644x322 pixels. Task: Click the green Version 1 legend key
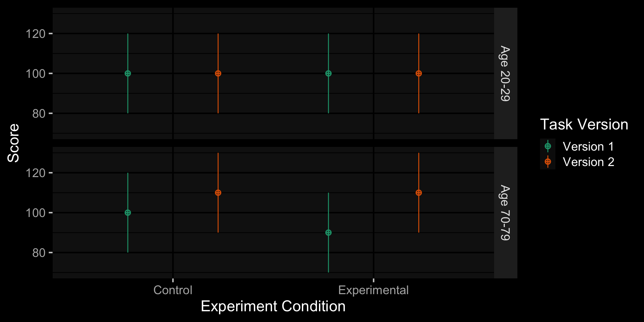click(548, 146)
